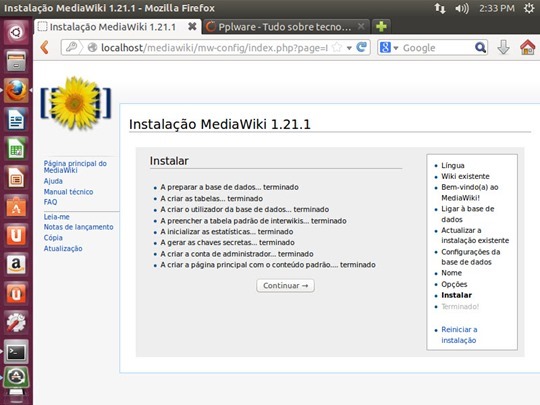
Task: Bookmark this page with the star icon
Action: tap(337, 48)
